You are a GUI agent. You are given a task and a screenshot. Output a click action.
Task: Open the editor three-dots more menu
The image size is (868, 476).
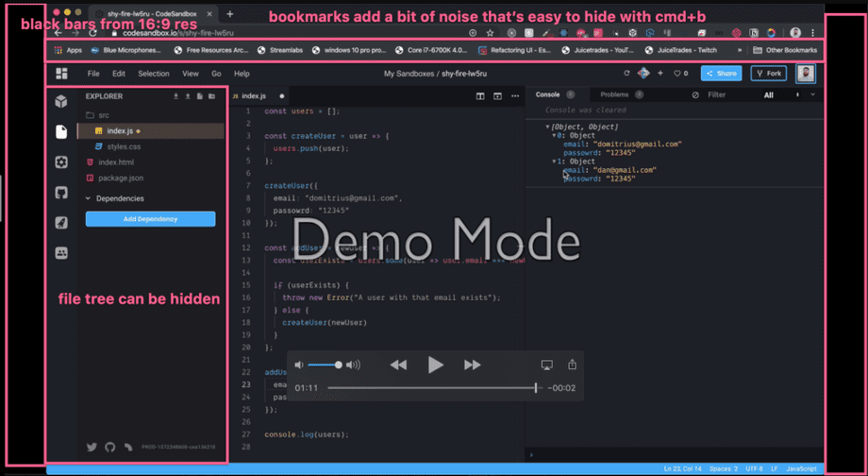pos(515,96)
